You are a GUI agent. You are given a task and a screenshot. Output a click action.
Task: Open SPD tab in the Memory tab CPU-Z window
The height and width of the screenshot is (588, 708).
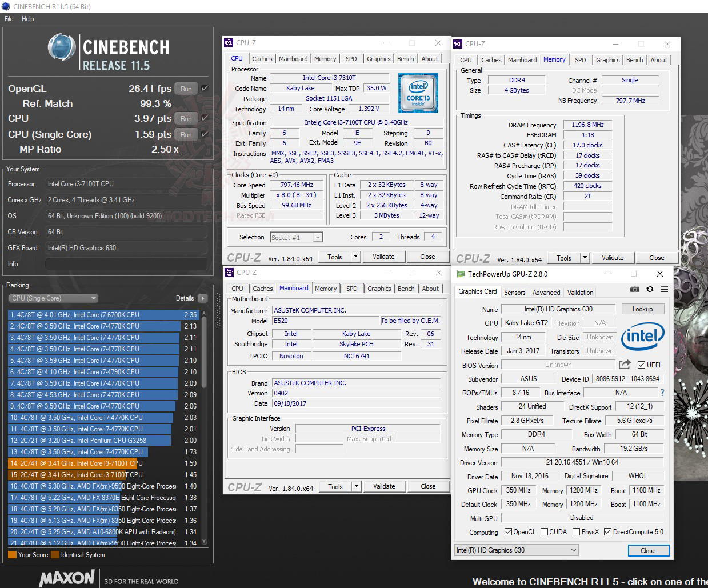point(580,60)
